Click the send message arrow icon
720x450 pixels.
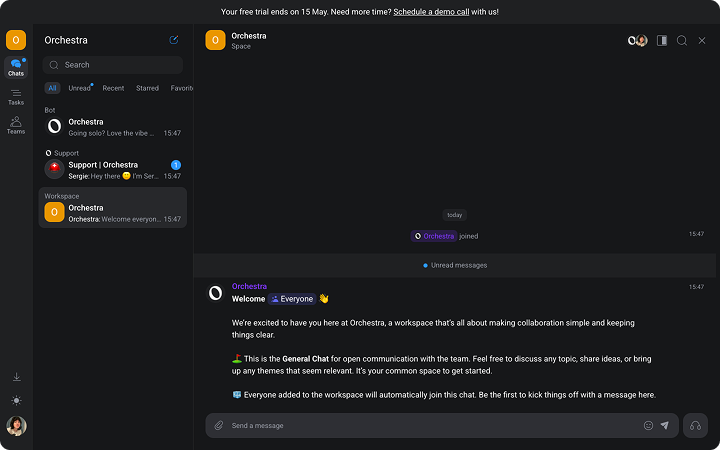(664, 426)
